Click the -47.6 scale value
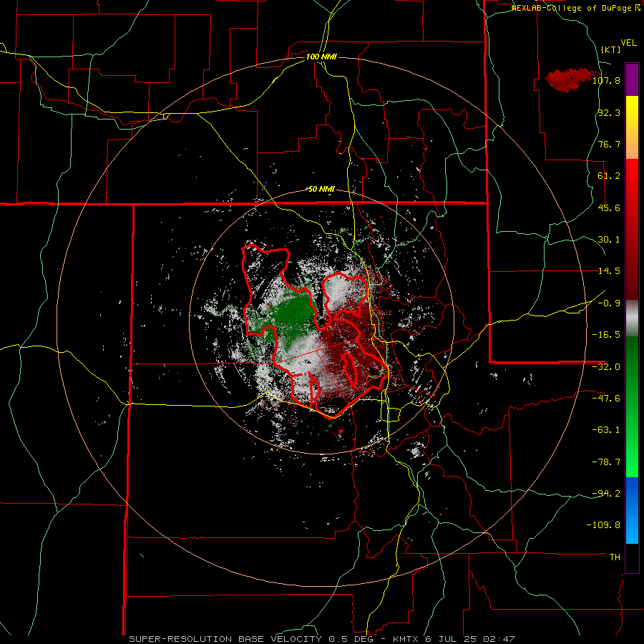The height and width of the screenshot is (644, 644). click(x=606, y=399)
